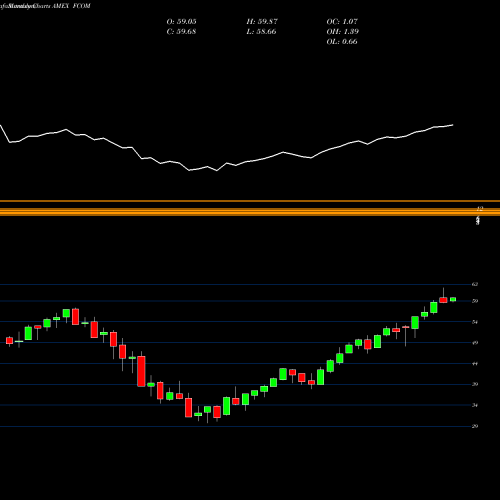Click the 'OH: 1.39' reading

(343, 32)
